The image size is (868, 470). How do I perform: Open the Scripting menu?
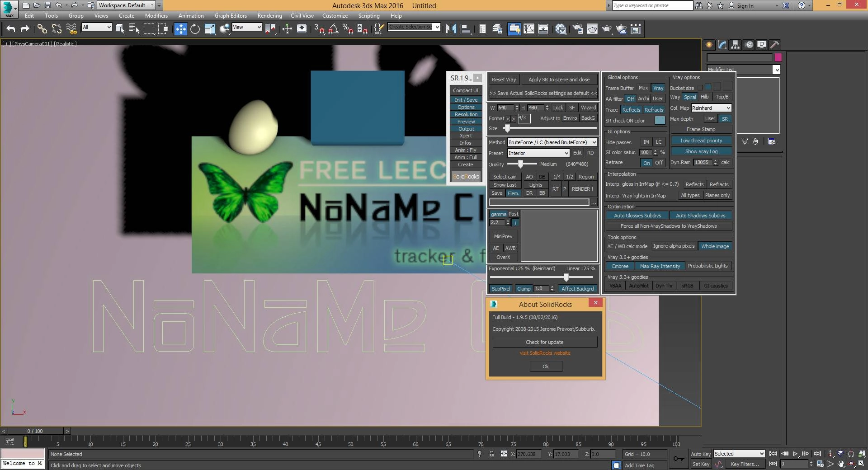pos(369,16)
